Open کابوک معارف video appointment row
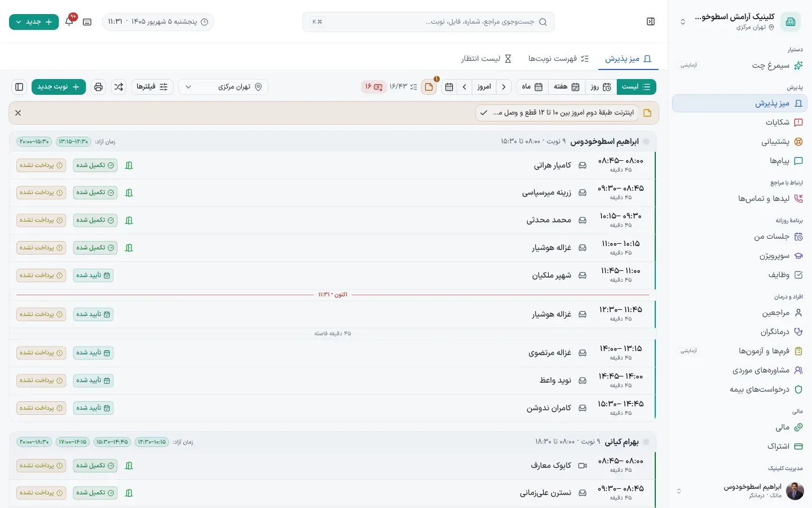The width and height of the screenshot is (812, 508). click(x=333, y=466)
